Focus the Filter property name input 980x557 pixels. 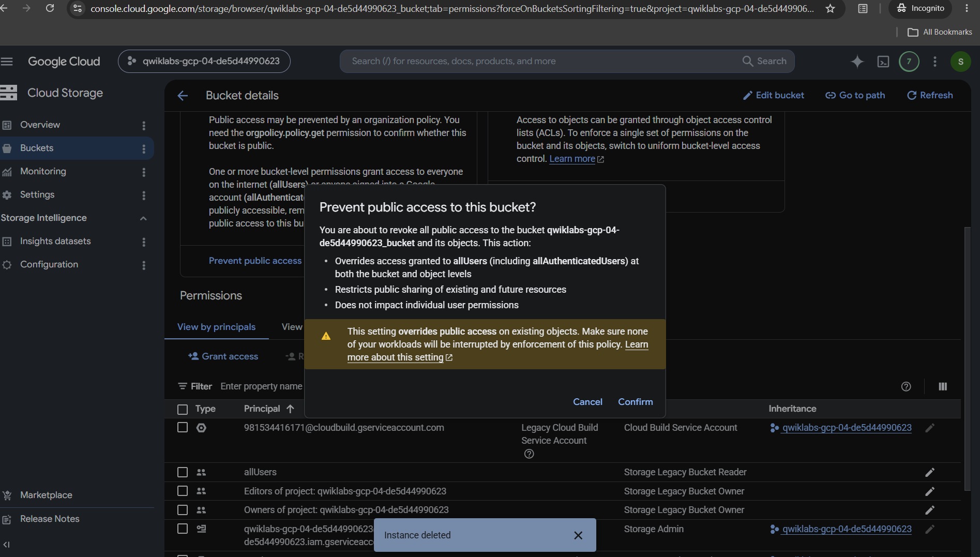(x=261, y=386)
